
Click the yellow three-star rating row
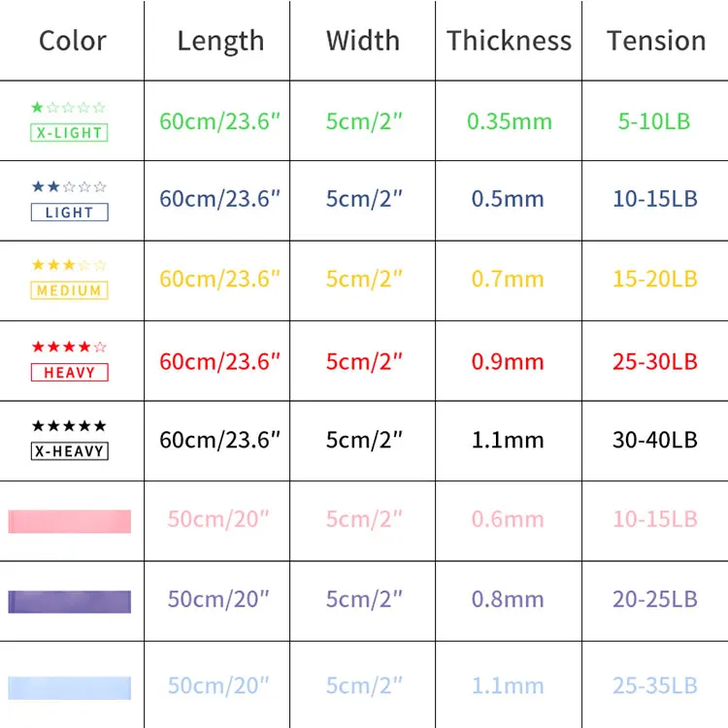(69, 265)
